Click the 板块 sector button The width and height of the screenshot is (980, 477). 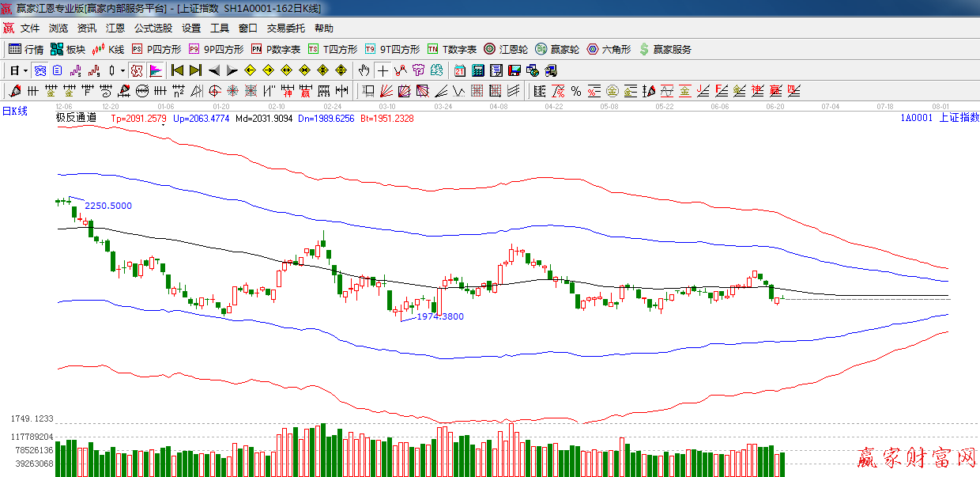67,49
